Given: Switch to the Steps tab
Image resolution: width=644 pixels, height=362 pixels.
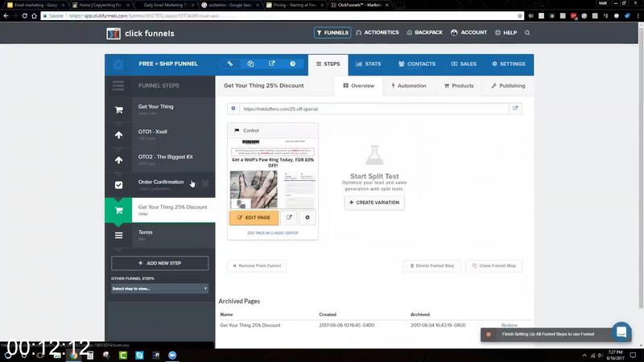Looking at the screenshot, I should pos(328,64).
